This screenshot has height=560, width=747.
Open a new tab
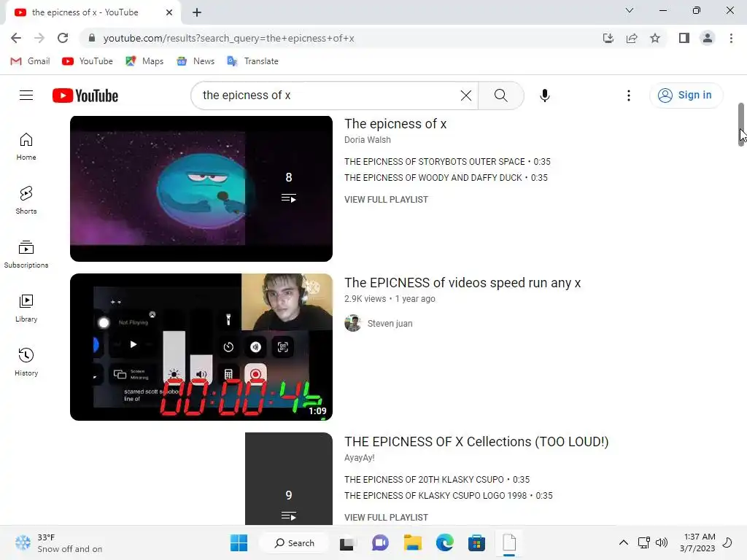point(197,12)
